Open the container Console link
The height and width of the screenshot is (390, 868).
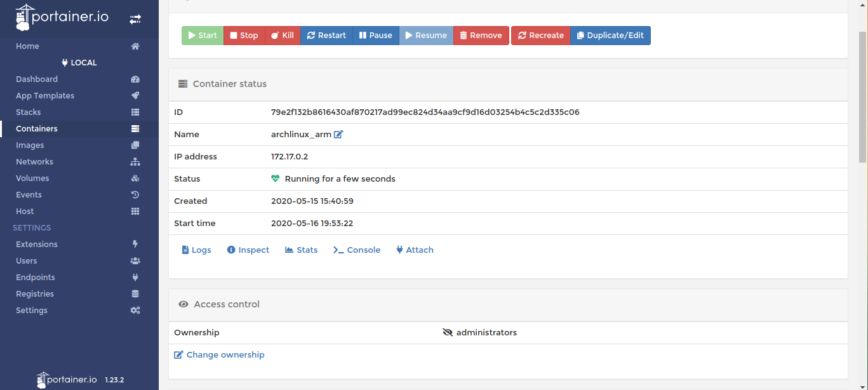(357, 250)
